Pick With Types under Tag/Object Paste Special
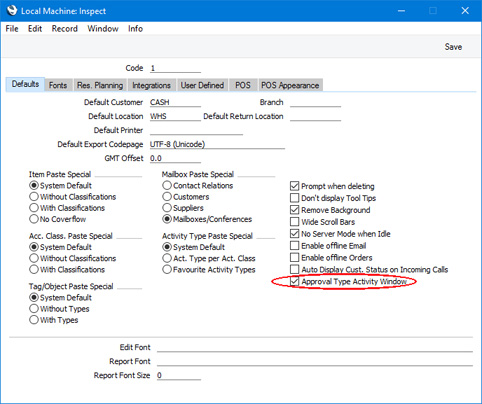482x404 pixels. [34, 320]
